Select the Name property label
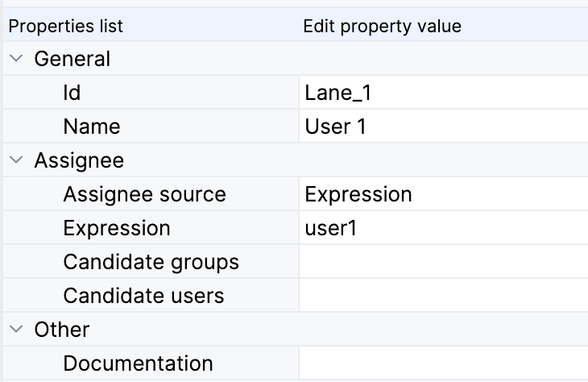The image size is (588, 382). click(x=91, y=127)
